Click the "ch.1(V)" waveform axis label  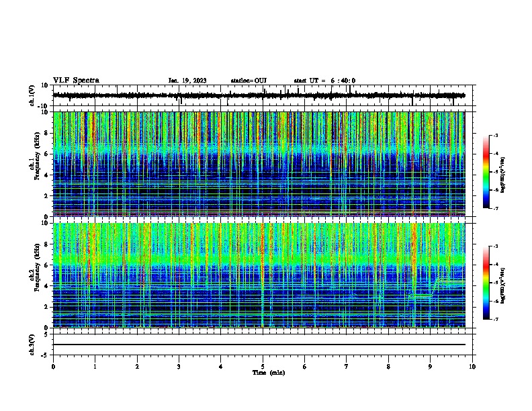click(32, 95)
